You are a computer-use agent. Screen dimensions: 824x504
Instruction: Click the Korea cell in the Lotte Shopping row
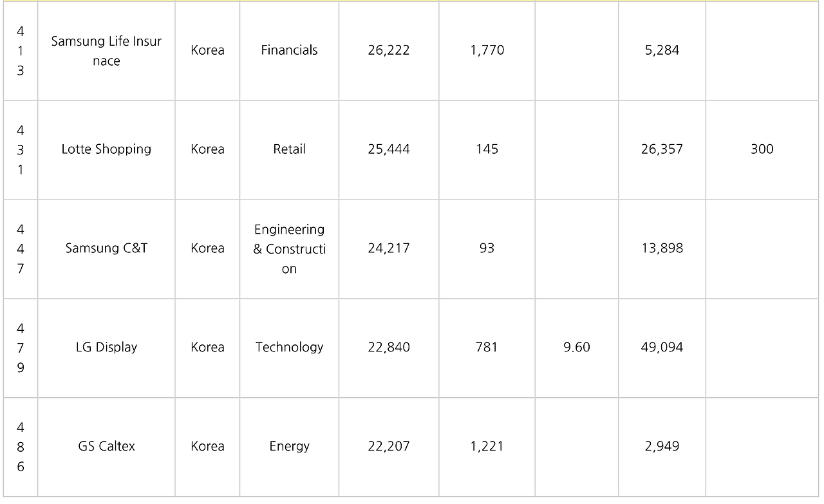tap(207, 149)
